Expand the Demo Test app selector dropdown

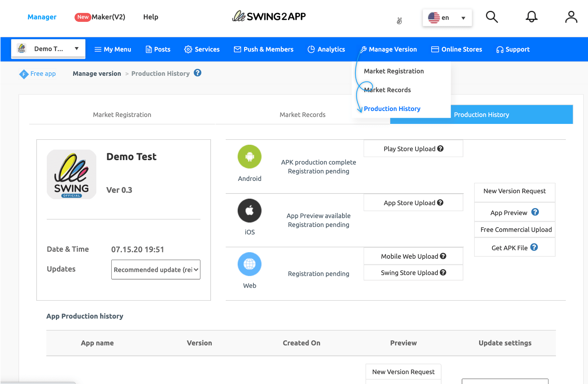[x=48, y=49]
